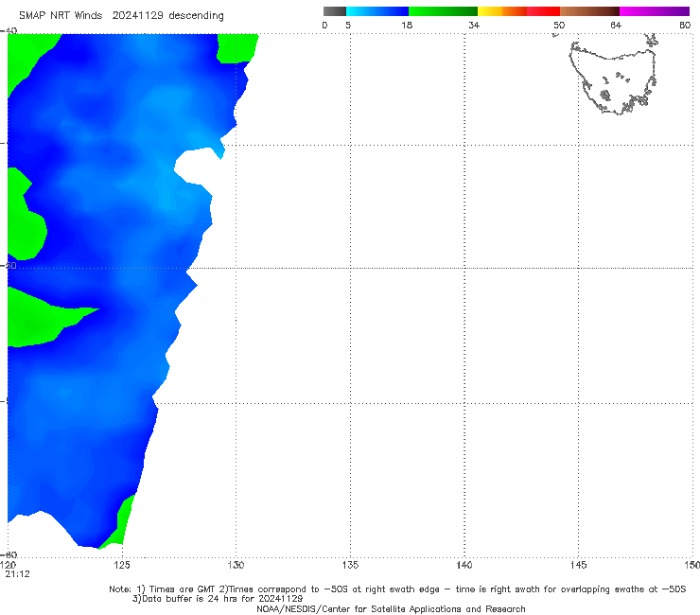The width and height of the screenshot is (700, 615).
Task: Click the green segment of the color bar
Action: [x=443, y=11]
